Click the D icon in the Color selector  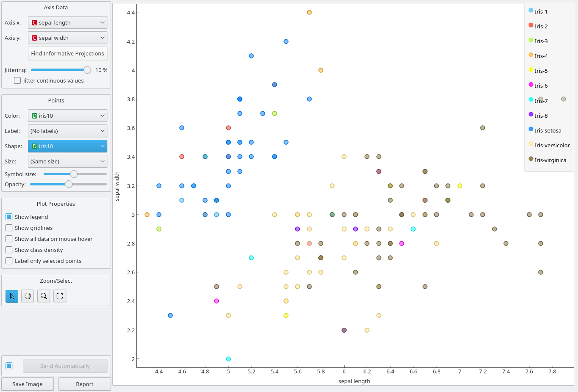click(x=34, y=115)
